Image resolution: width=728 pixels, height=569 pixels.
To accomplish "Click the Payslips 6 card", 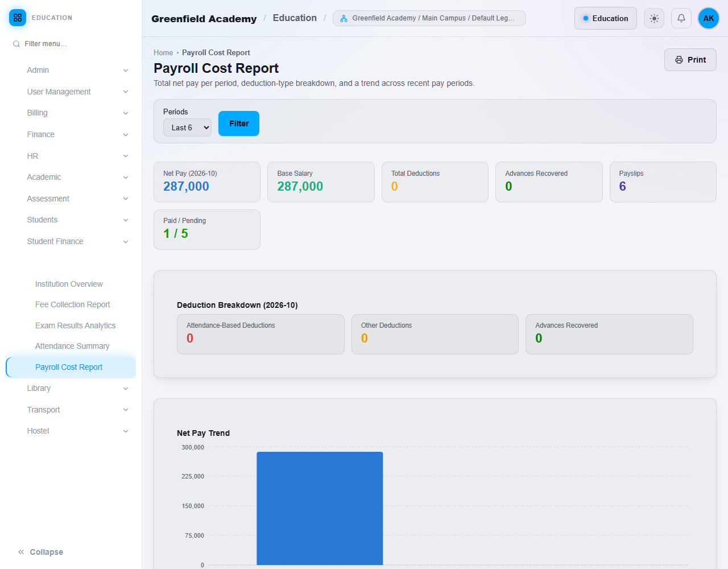I will 663,182.
